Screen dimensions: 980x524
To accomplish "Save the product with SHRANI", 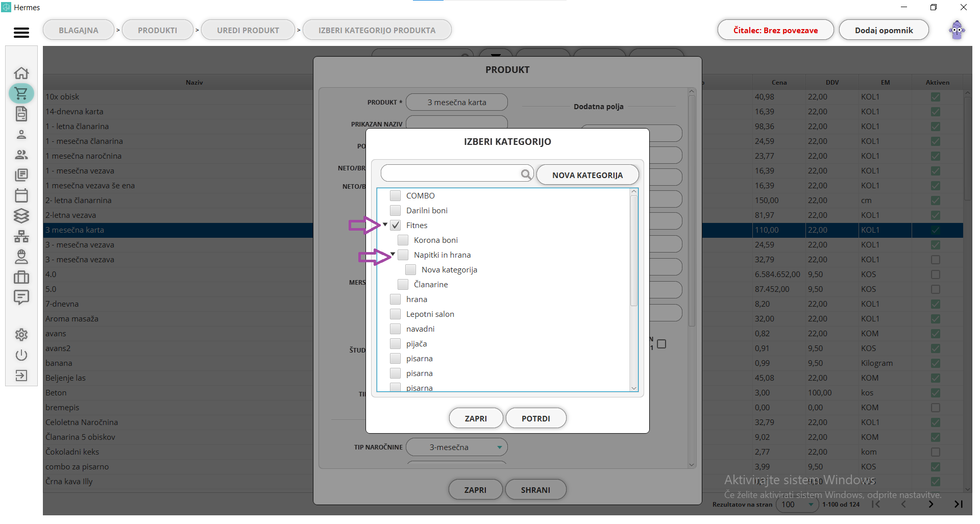I will (x=535, y=490).
